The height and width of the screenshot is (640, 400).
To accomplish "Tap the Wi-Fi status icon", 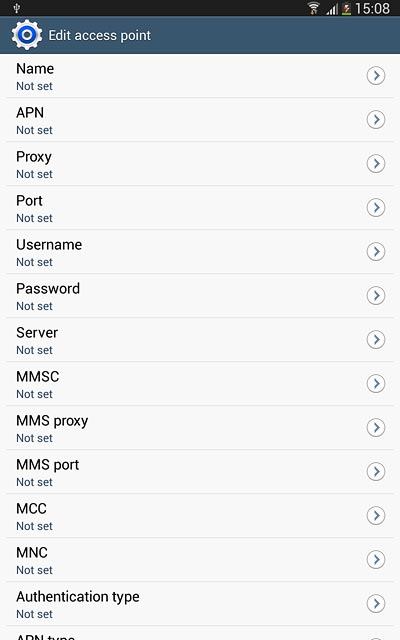I will pyautogui.click(x=313, y=9).
